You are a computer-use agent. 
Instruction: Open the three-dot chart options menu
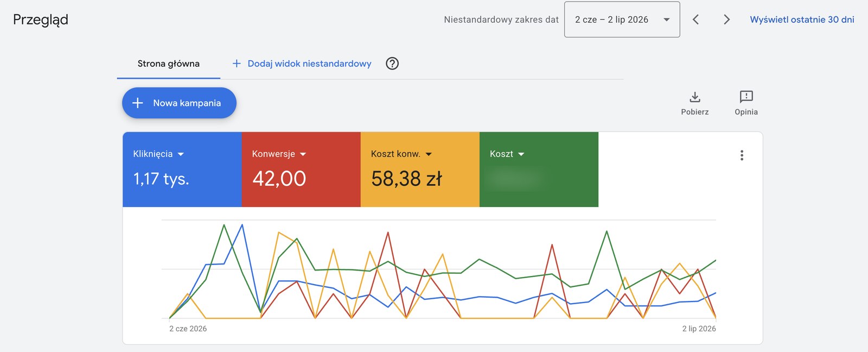point(742,155)
